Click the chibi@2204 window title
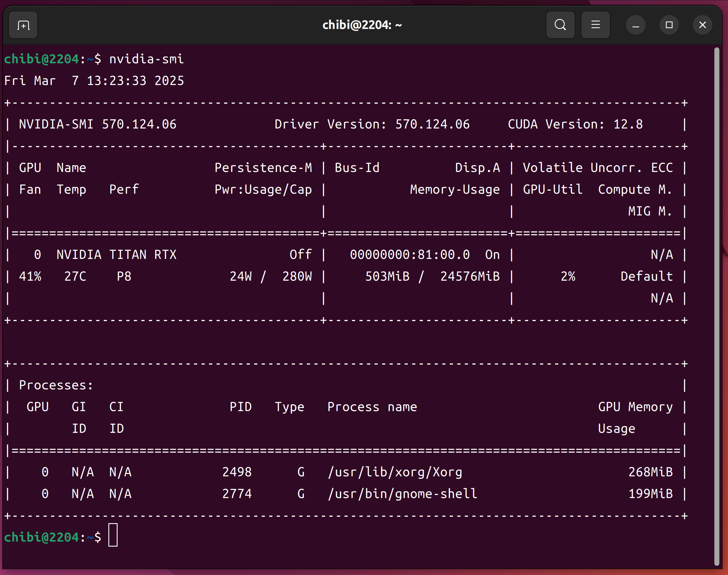 click(362, 25)
